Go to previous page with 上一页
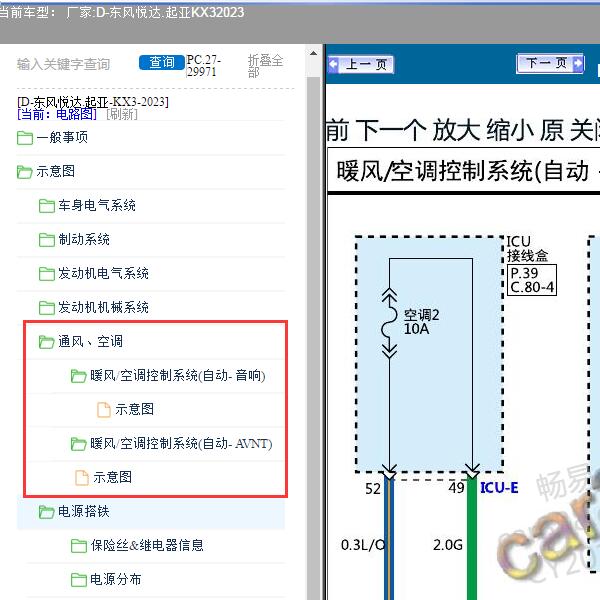This screenshot has width=600, height=600. [361, 64]
